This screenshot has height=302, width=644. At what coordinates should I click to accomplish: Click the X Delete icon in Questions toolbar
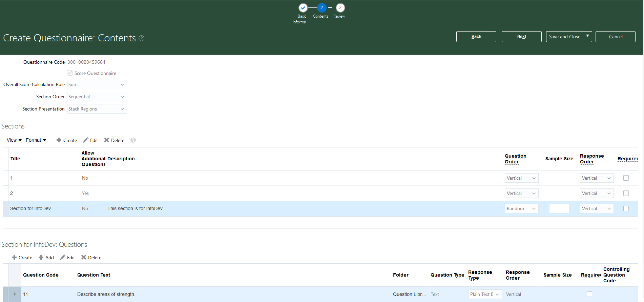(84, 257)
